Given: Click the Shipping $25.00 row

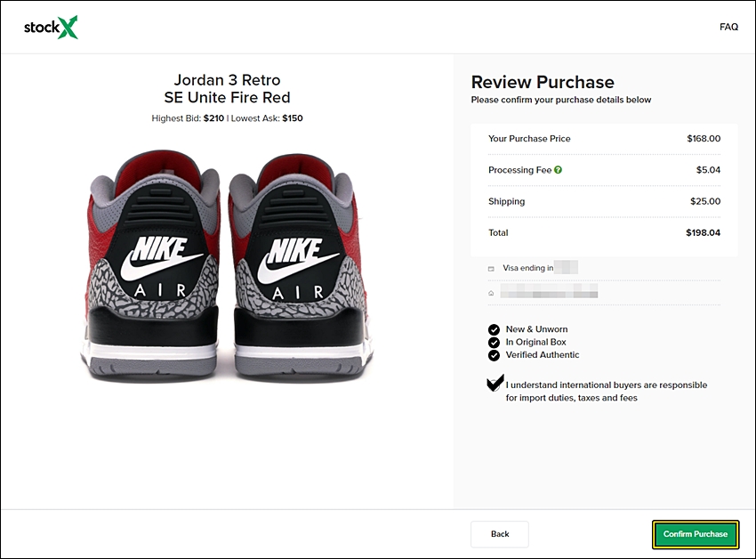Looking at the screenshot, I should tap(604, 201).
